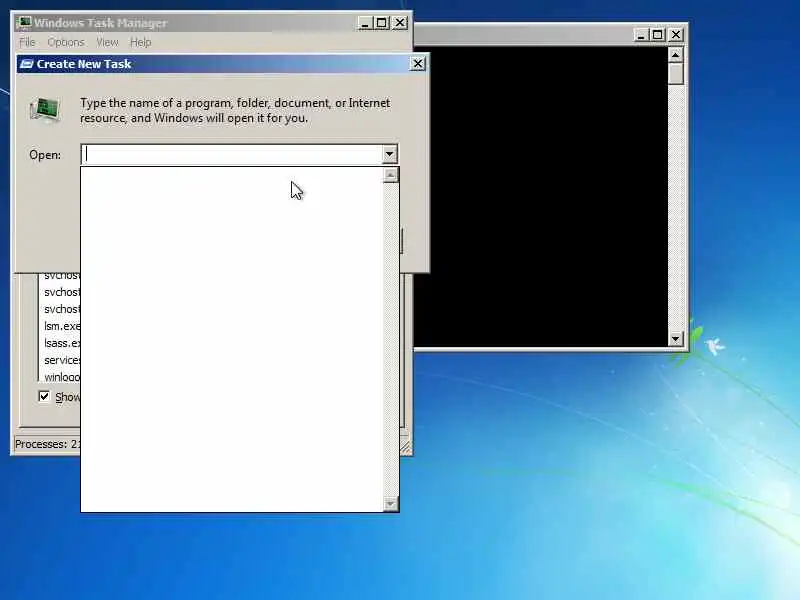800x600 pixels.
Task: Maximize the Windows Task Manager window
Action: click(x=382, y=23)
